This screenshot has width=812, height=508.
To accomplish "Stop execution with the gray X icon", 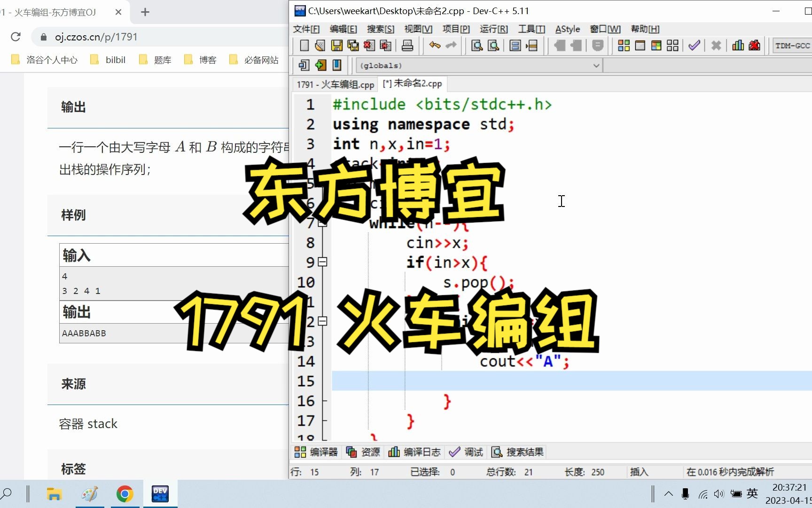I will 716,46.
